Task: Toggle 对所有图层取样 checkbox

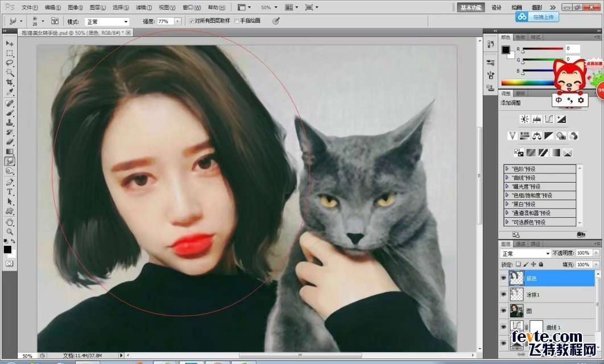Action: (192, 21)
